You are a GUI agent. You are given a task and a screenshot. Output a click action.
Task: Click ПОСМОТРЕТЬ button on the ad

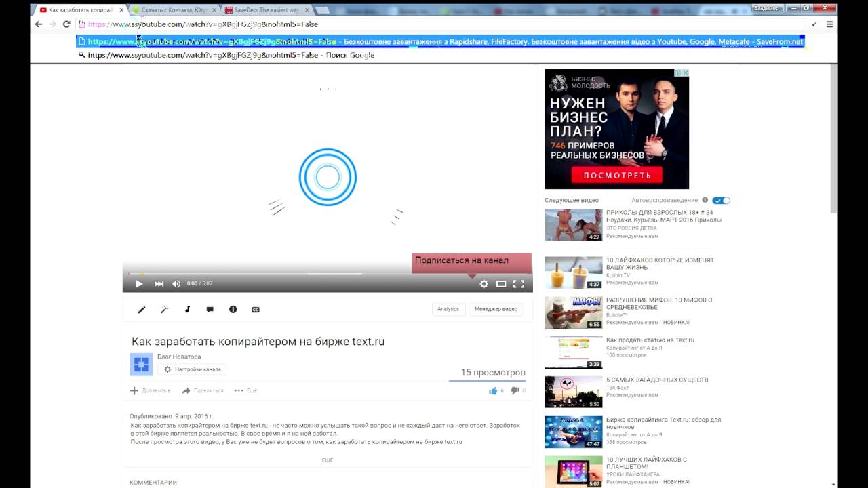tap(616, 175)
